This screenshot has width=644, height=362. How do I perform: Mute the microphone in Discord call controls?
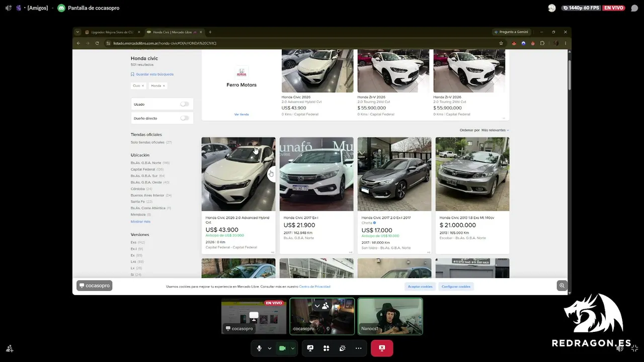click(259, 348)
